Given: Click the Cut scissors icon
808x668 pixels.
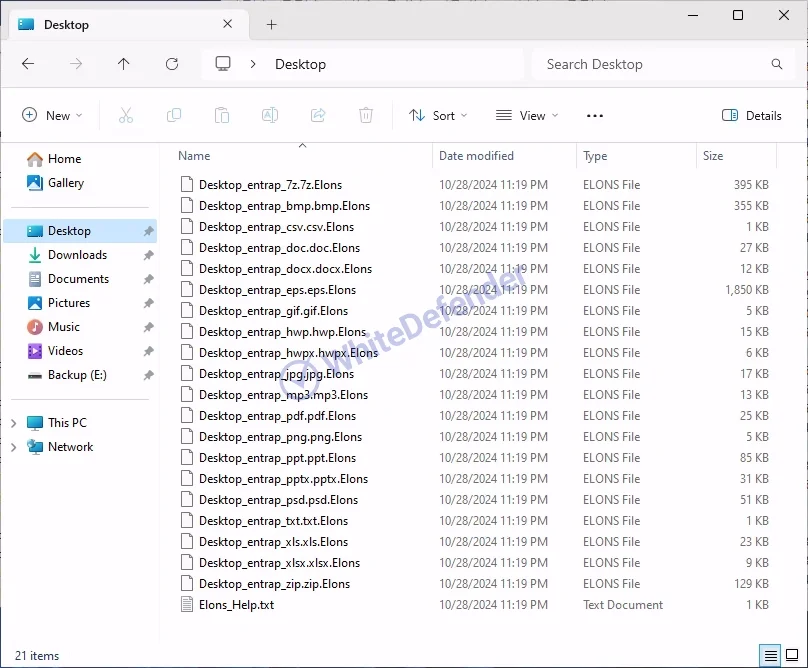Looking at the screenshot, I should click(126, 115).
